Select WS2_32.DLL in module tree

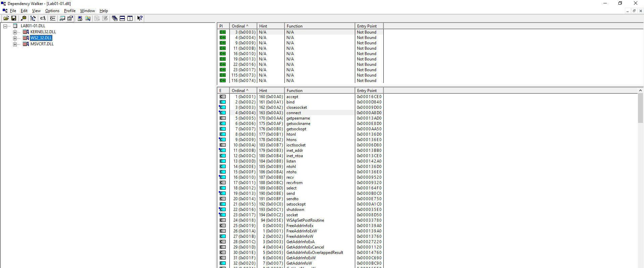pyautogui.click(x=41, y=38)
